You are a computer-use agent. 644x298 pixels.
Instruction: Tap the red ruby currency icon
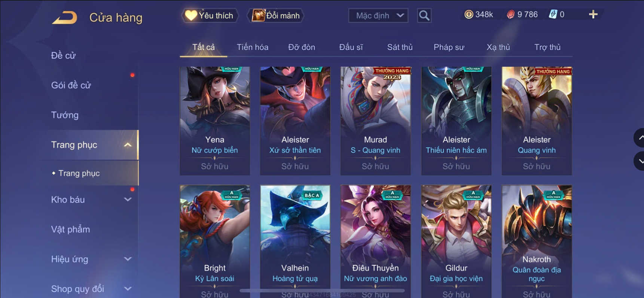pos(510,15)
